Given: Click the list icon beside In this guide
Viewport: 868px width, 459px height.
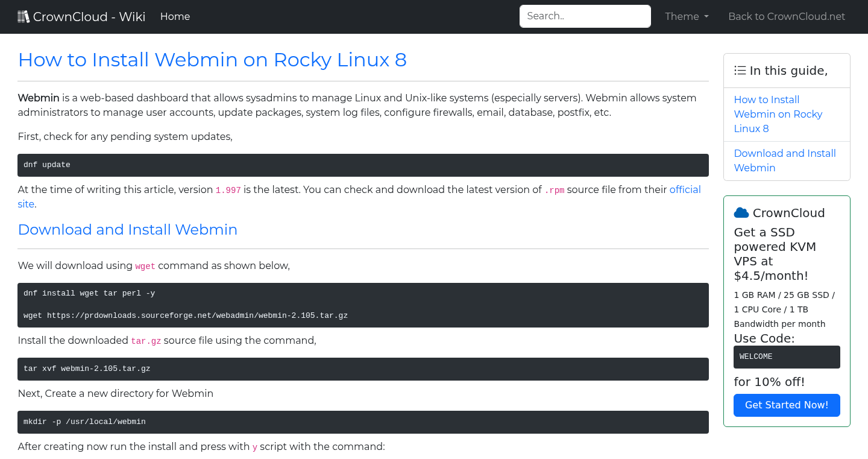Looking at the screenshot, I should point(740,70).
